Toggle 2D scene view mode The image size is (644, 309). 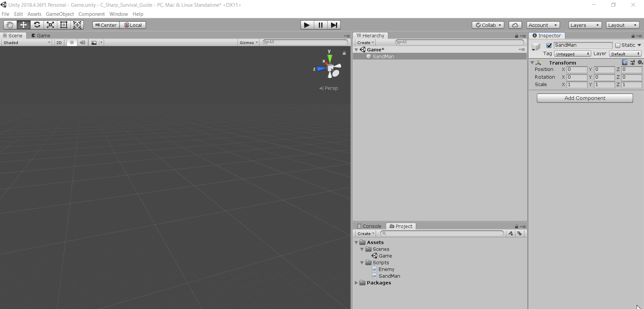59,42
